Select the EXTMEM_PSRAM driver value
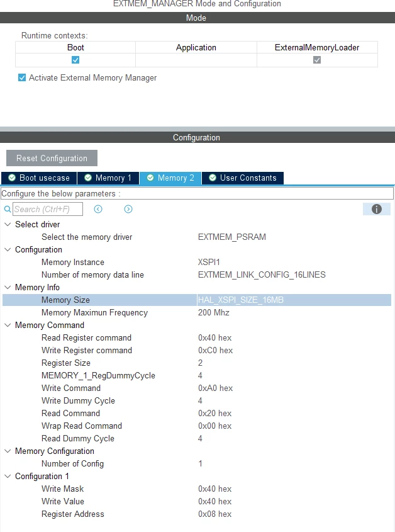 (232, 237)
